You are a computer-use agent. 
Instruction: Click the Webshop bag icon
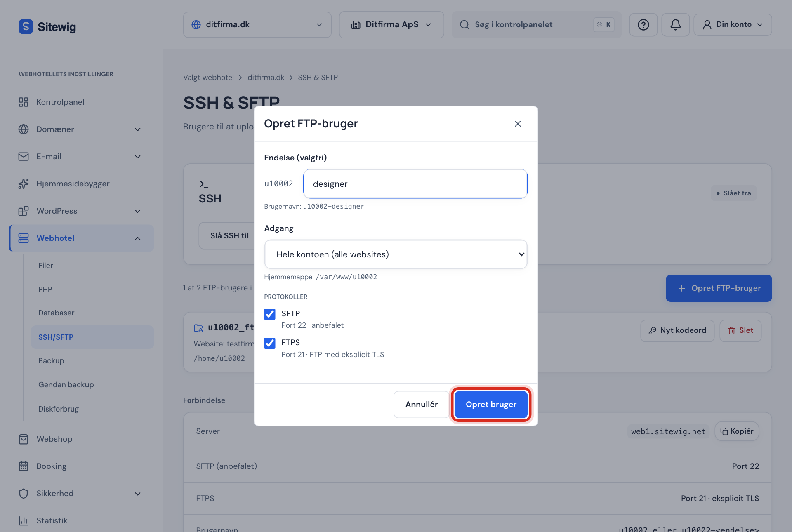point(24,439)
